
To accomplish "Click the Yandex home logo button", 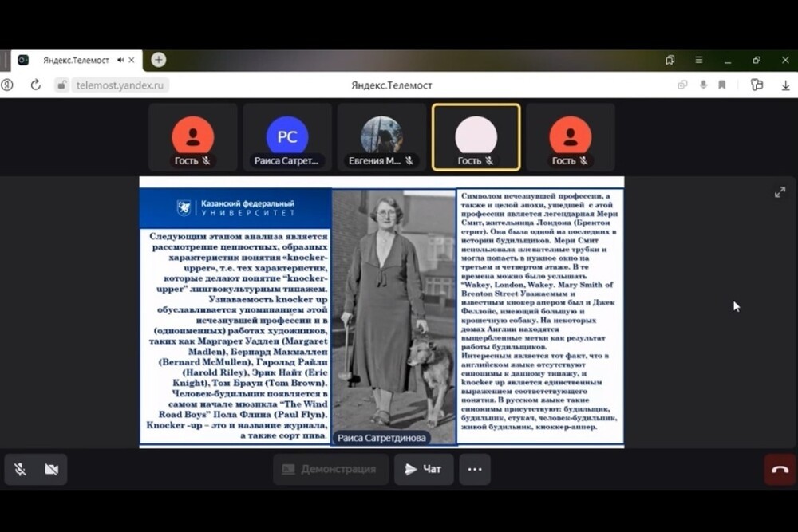I will (7, 85).
